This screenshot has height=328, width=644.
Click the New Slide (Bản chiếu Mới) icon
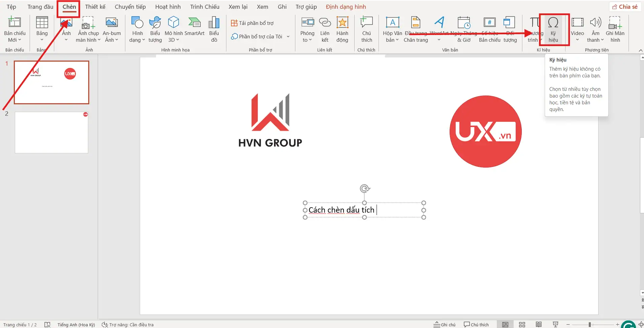(x=14, y=23)
